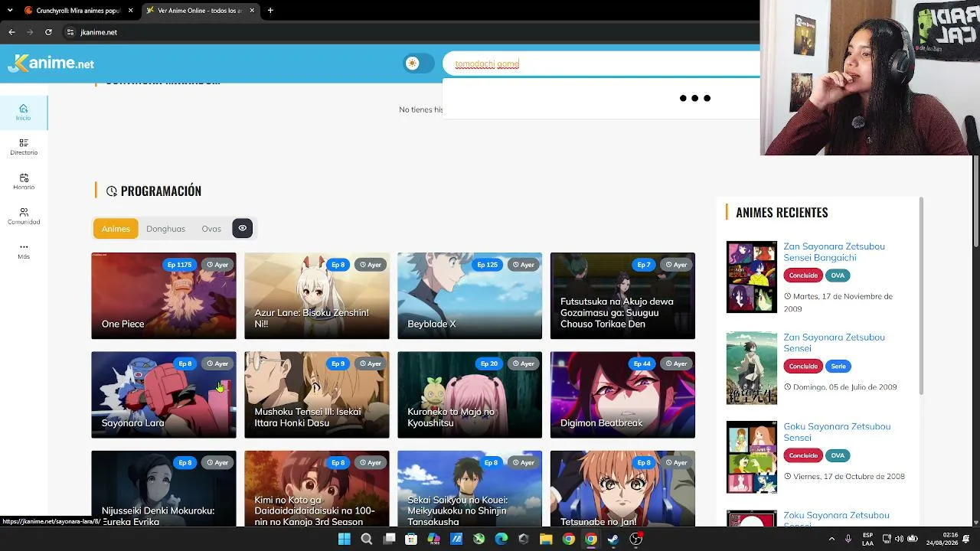Click the Ep 20 badge on Kuroneko

tap(489, 364)
